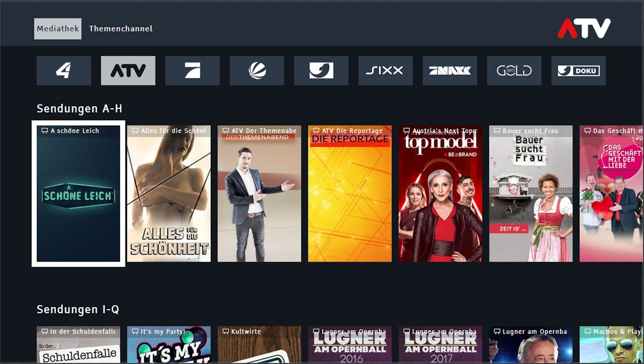Click the ATV logo in header
The width and height of the screenshot is (644, 364).
[584, 28]
